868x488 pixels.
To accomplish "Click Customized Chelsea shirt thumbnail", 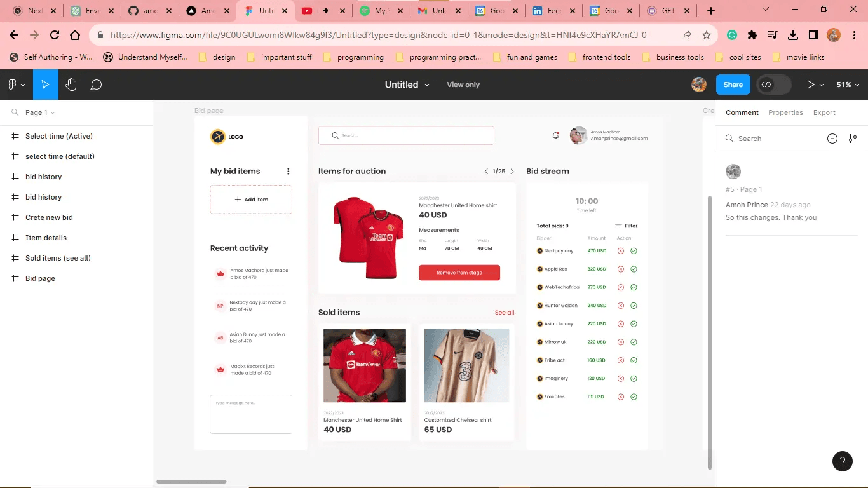I will point(466,365).
